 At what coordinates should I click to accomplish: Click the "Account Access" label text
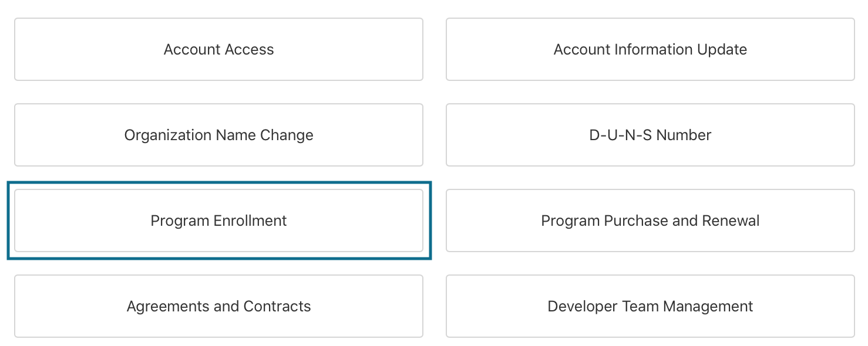click(x=218, y=49)
